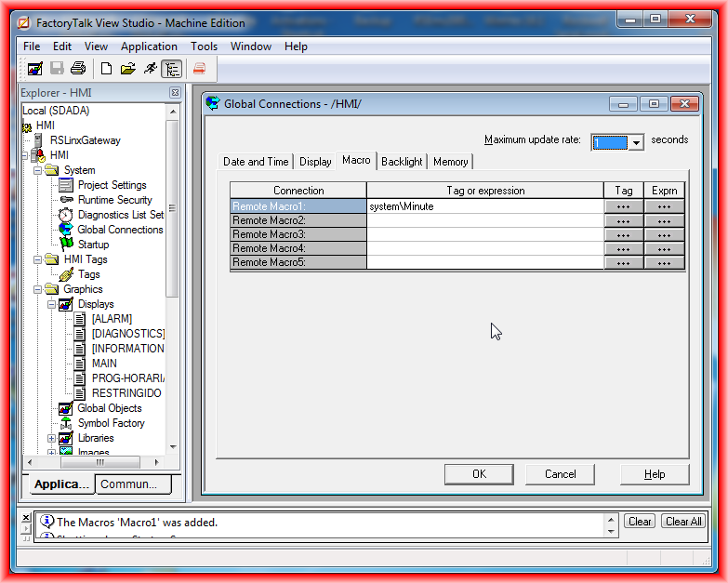Click the New document toolbar icon
This screenshot has width=728, height=583.
tap(106, 69)
